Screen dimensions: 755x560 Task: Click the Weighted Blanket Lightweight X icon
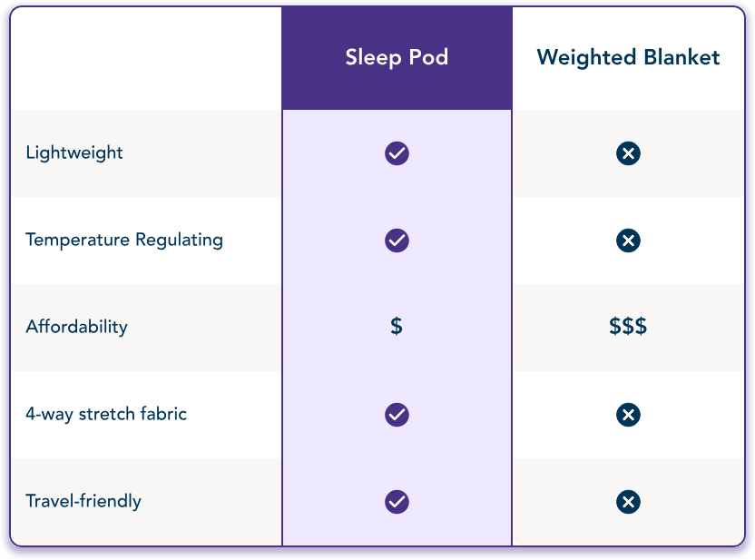(x=628, y=153)
